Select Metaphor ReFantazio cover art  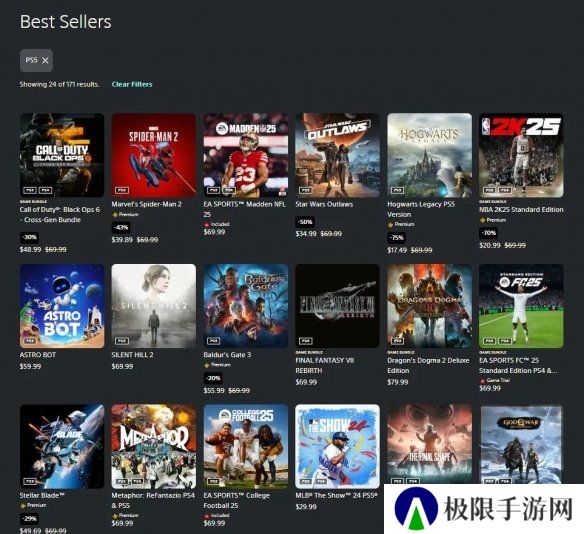click(x=154, y=446)
